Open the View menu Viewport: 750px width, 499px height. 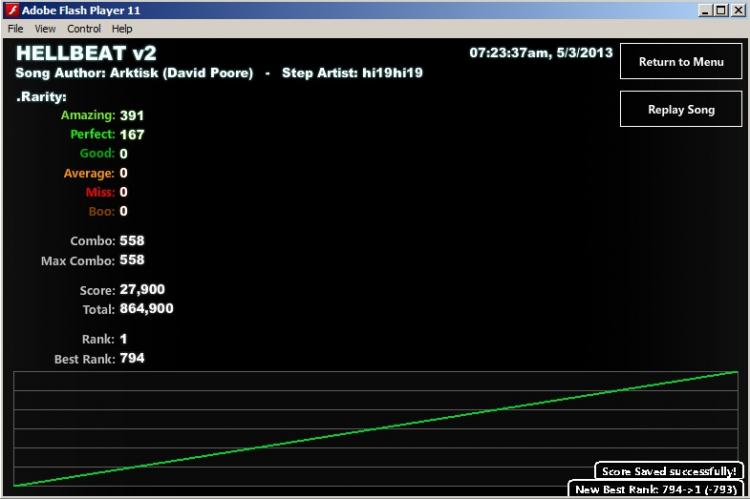click(45, 29)
